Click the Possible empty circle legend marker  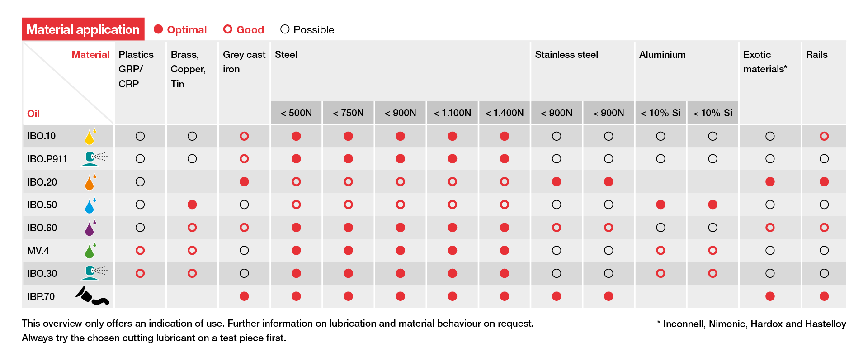[x=285, y=29]
